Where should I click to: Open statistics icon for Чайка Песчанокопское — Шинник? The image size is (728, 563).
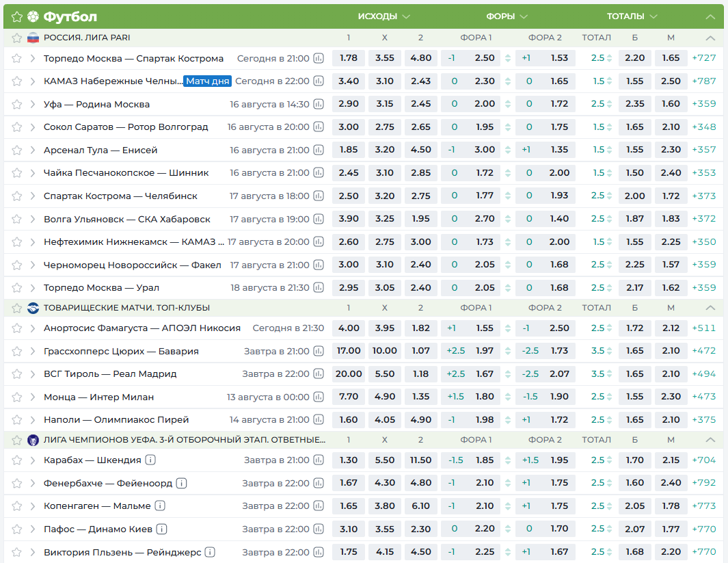pos(319,173)
